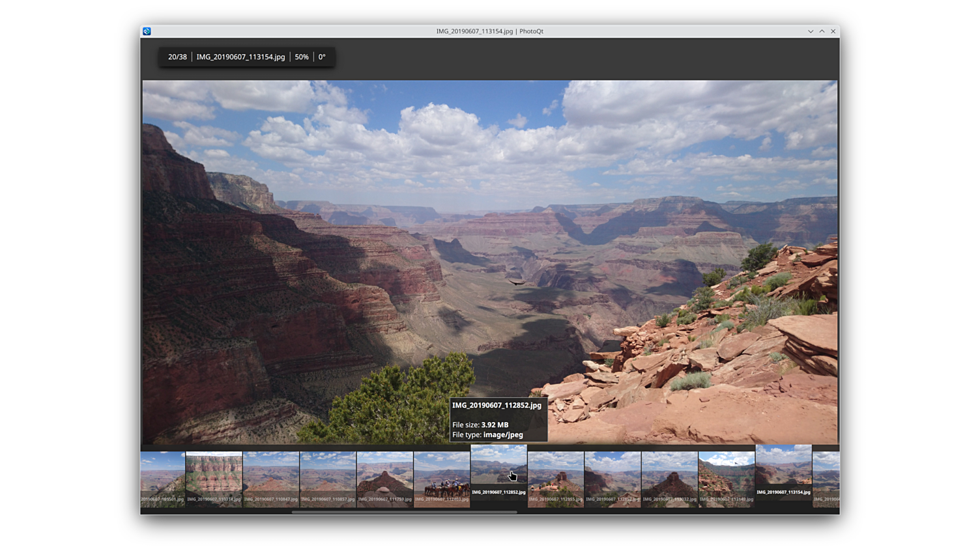The height and width of the screenshot is (551, 980).
Task: Select highlighted thumbnail IMG_20190607_112852.jpg
Action: 498,470
